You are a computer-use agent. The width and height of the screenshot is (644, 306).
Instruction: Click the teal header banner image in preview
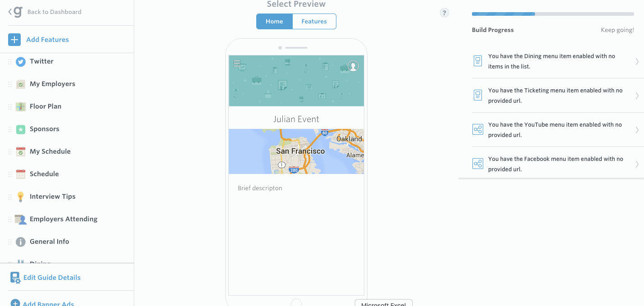point(296,81)
